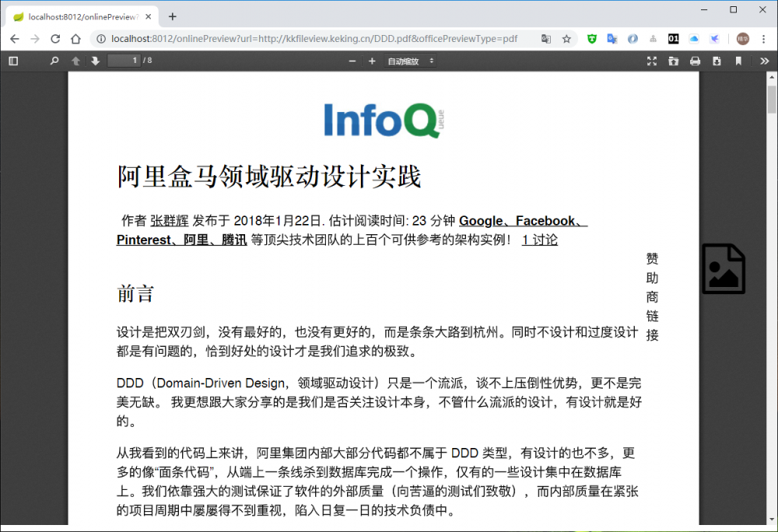
Task: Print the PDF document
Action: click(695, 61)
